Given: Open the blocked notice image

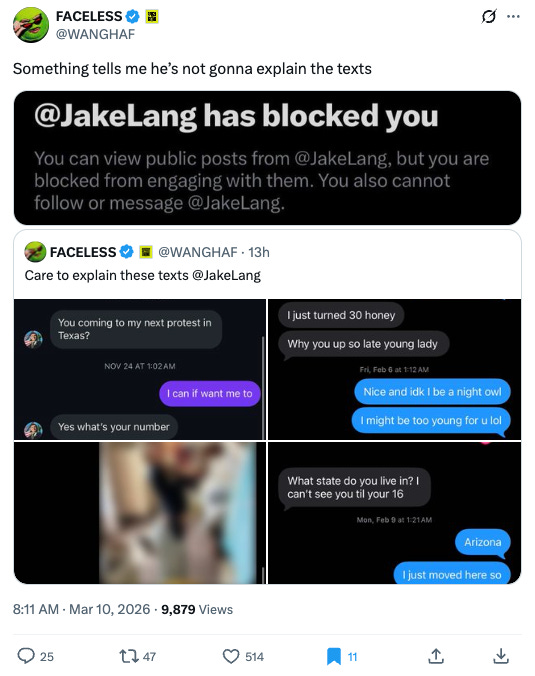Looking at the screenshot, I should (267, 158).
